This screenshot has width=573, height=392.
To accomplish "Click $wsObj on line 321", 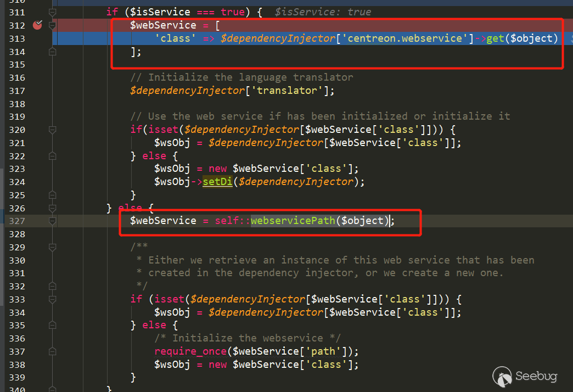I will point(172,143).
